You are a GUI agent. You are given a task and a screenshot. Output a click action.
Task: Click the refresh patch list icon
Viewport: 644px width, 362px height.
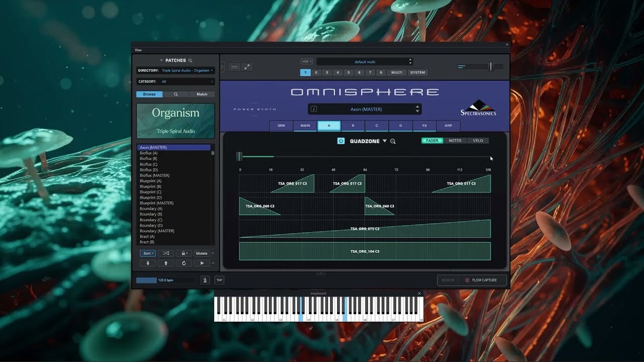(x=184, y=263)
